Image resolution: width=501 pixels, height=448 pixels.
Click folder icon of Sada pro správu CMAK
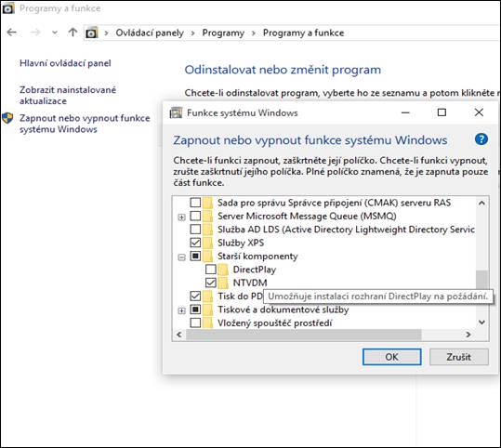pos(208,203)
